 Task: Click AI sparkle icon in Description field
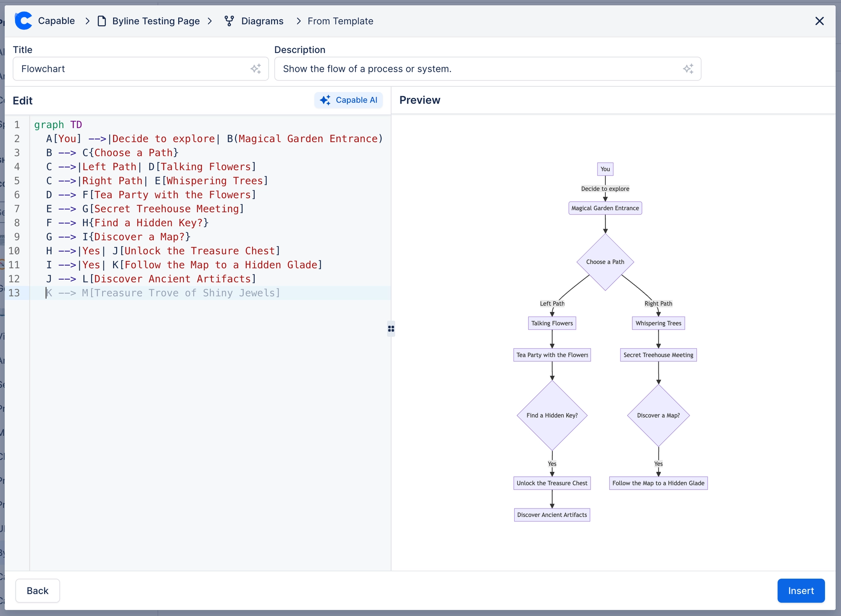[688, 69]
